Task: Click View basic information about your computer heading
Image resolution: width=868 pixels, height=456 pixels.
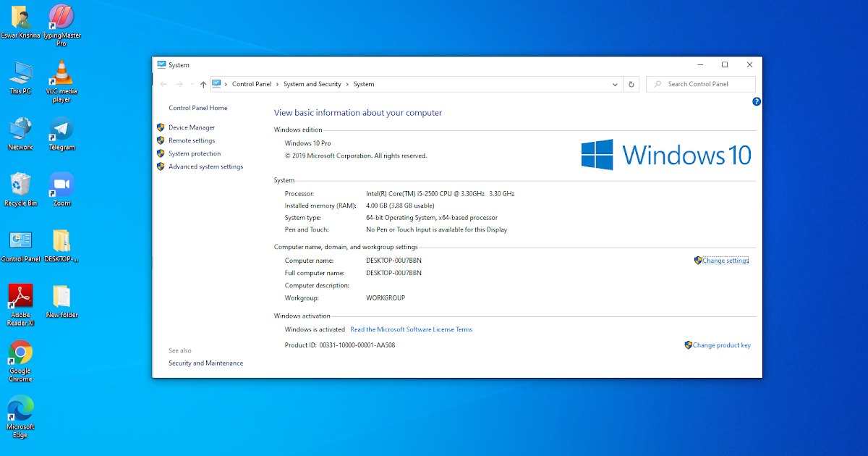Action: pyautogui.click(x=358, y=113)
